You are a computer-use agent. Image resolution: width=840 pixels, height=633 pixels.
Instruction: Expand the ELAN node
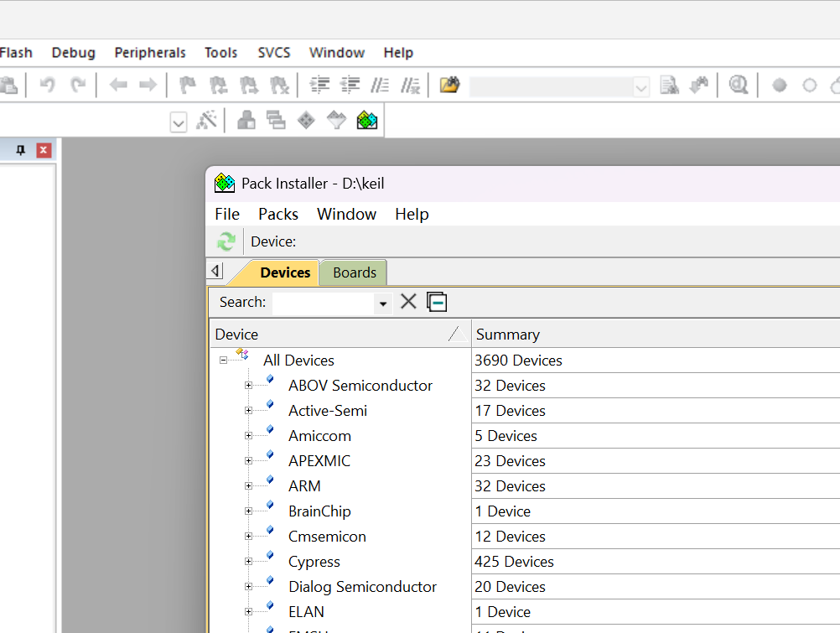tap(249, 612)
